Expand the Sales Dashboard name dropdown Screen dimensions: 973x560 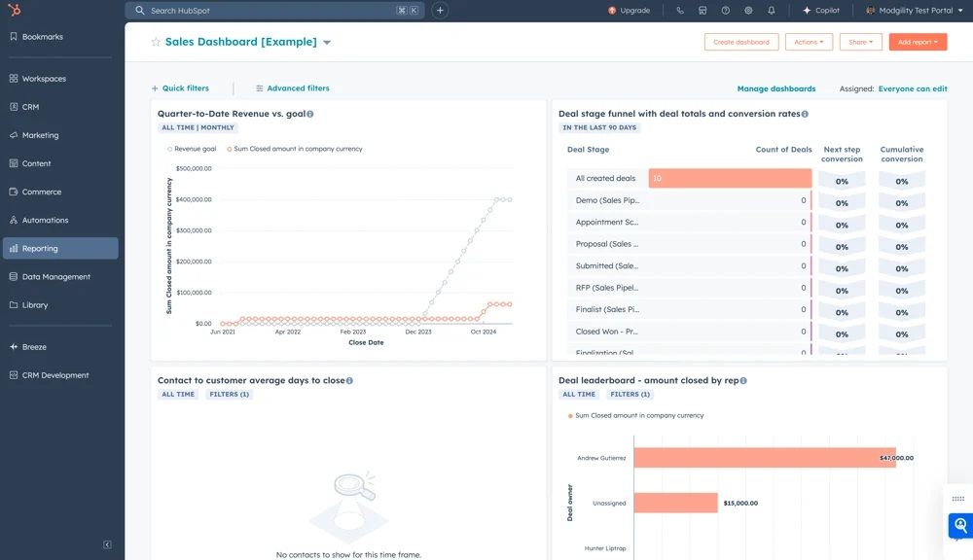coord(327,43)
